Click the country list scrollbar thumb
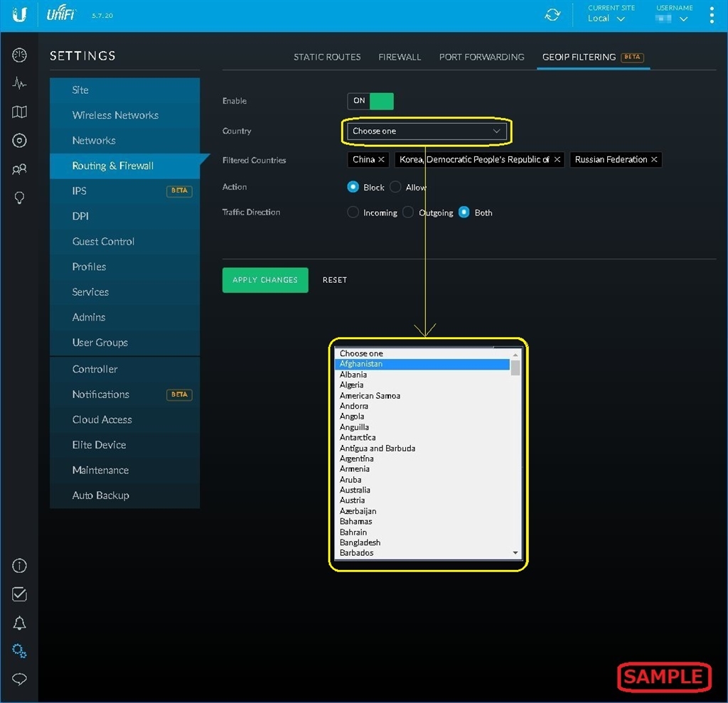The width and height of the screenshot is (728, 703). tap(515, 367)
